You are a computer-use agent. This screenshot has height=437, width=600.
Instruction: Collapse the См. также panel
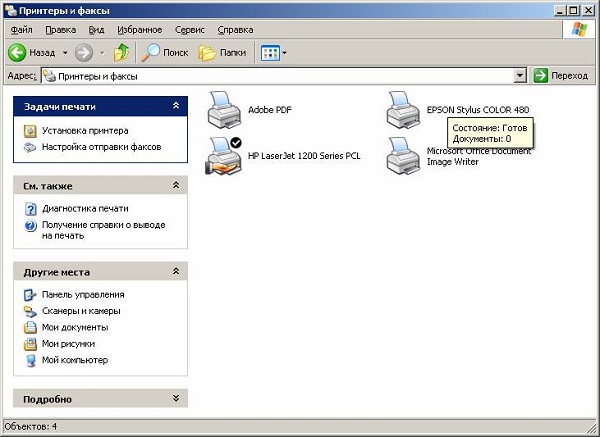176,186
